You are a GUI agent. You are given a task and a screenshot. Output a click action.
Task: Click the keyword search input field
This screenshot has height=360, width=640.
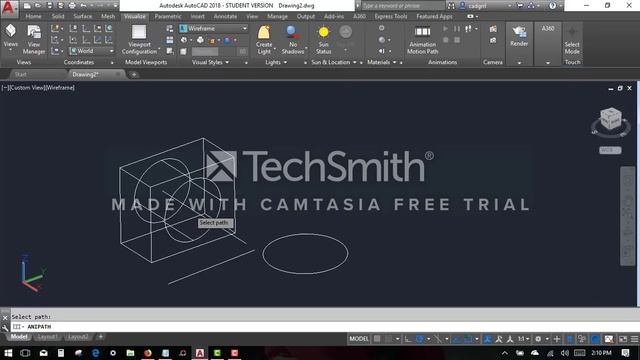(x=402, y=6)
